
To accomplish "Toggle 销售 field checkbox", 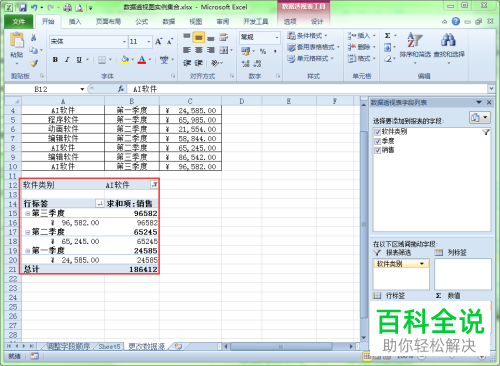I will coord(377,150).
